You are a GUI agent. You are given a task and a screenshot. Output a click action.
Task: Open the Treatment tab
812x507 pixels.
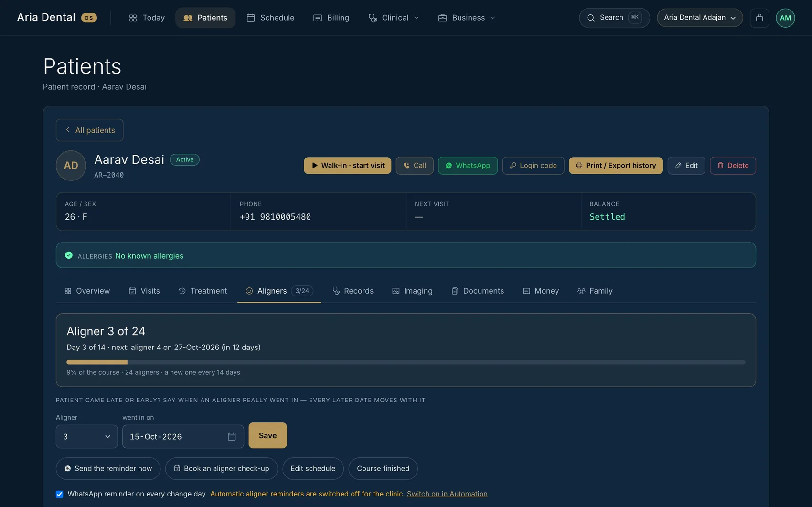click(203, 291)
